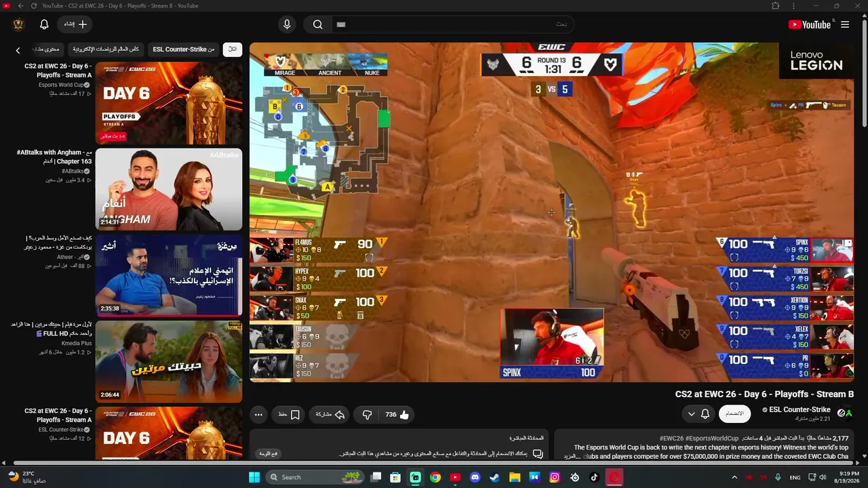Open Instagram from the taskbar
Image resolution: width=868 pixels, height=488 pixels.
(x=555, y=477)
